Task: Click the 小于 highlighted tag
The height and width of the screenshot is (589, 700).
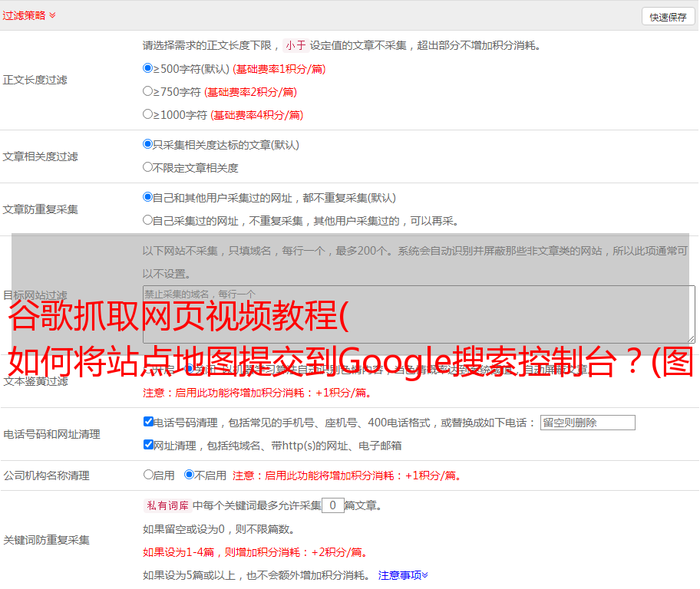Action: (x=296, y=45)
